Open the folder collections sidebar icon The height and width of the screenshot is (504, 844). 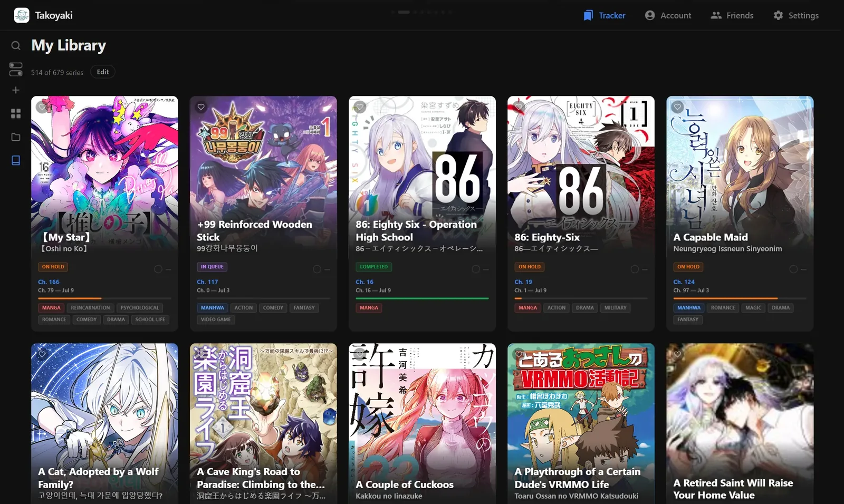click(x=16, y=137)
